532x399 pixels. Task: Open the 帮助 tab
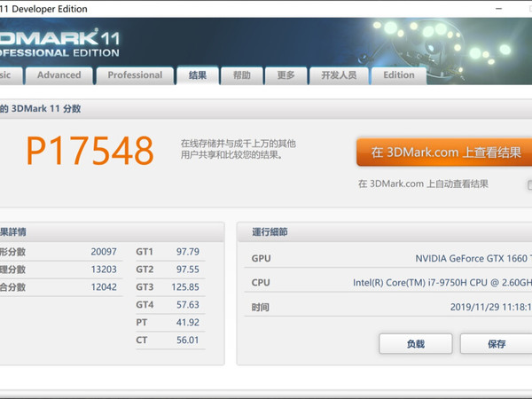coord(242,75)
